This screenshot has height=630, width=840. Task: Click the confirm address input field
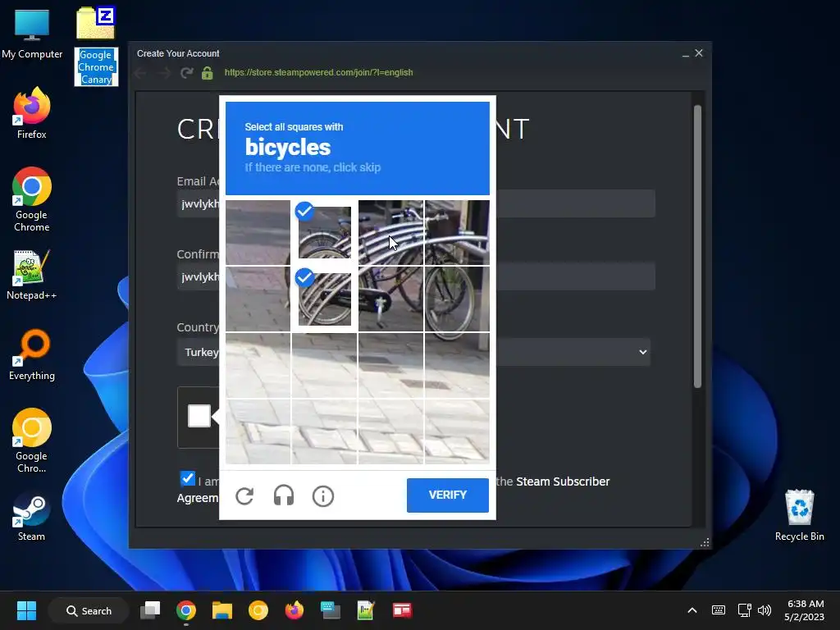coord(416,276)
